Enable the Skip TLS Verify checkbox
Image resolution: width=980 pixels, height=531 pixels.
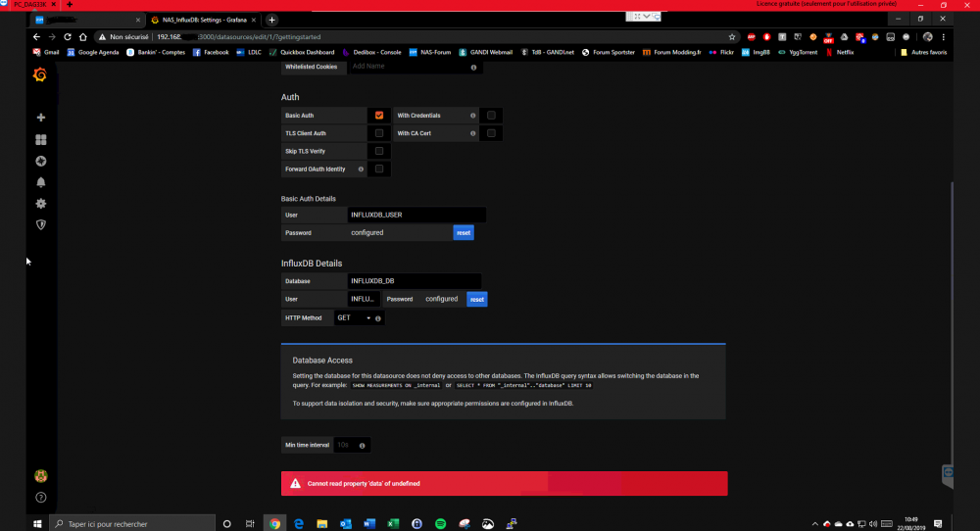tap(379, 151)
